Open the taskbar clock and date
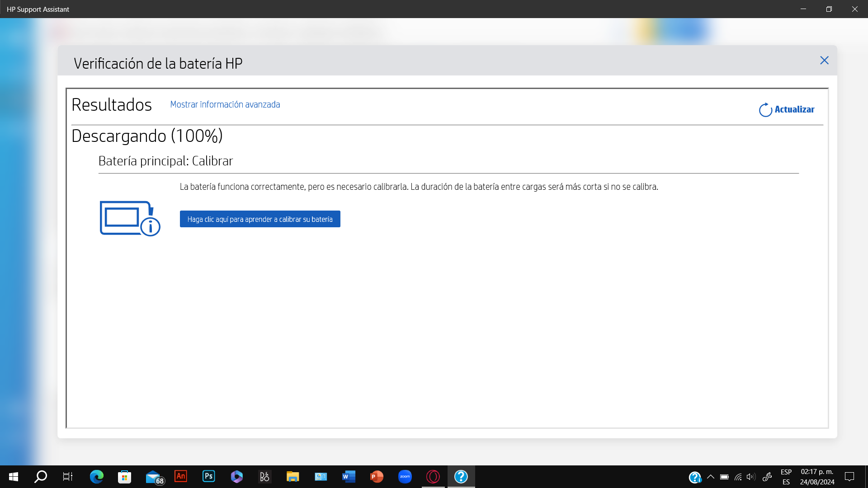The image size is (868, 488). click(x=817, y=477)
